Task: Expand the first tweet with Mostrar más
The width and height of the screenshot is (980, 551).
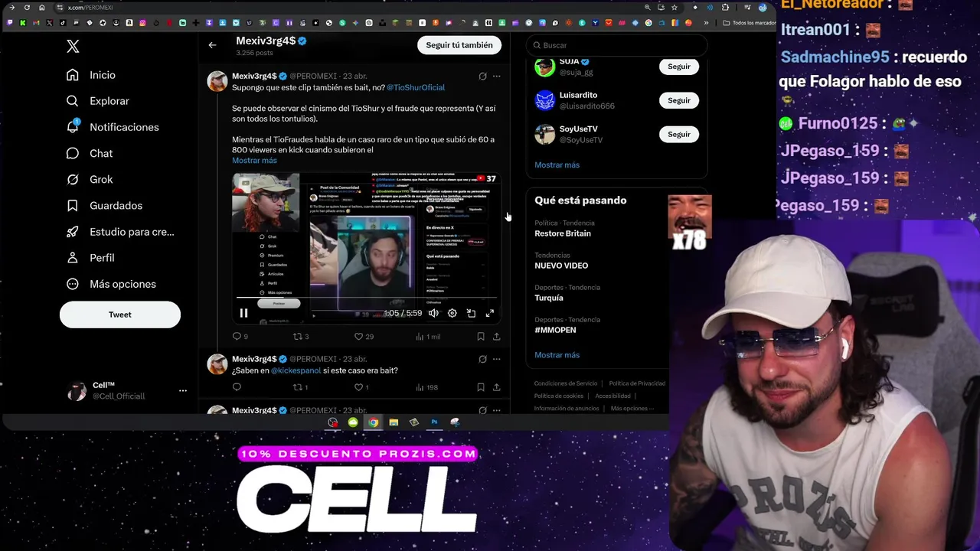Action: coord(254,161)
